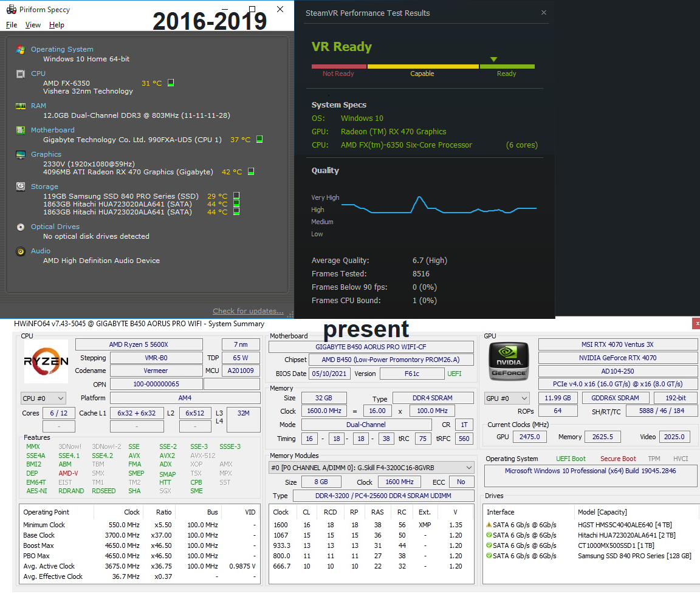Click the graphics temperature indicator beside 42 °C
Screen dimensions: 700x605
pos(251,171)
